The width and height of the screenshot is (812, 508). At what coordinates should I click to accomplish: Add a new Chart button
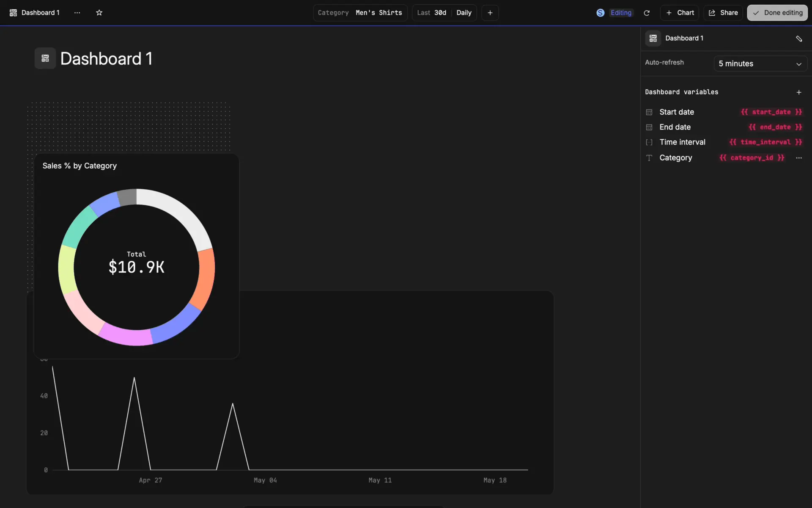[x=680, y=13]
